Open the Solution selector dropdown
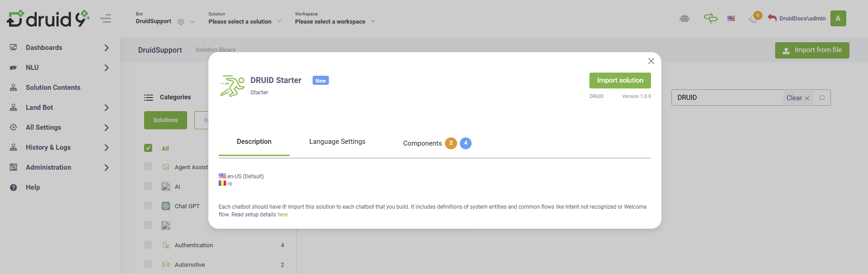Screen dimensions: 868x274 tap(245, 21)
